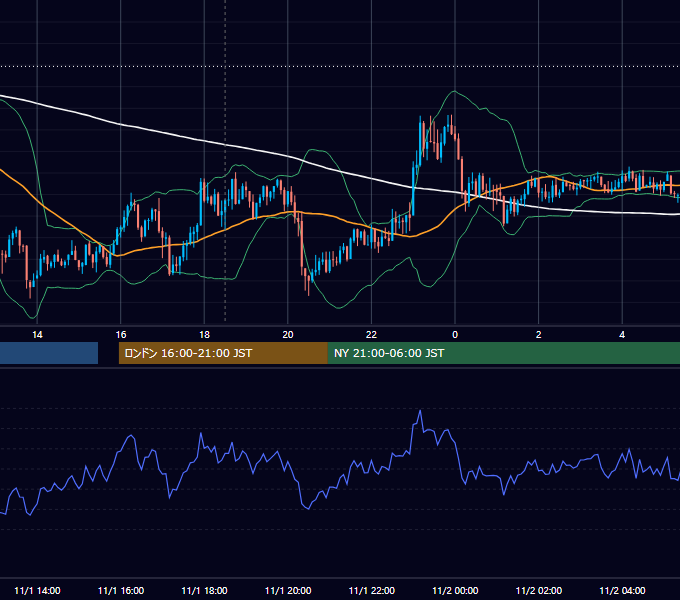Click the NY 21:00-06:00 JST session bar
Viewport: 680px width, 600px height.
click(x=503, y=353)
